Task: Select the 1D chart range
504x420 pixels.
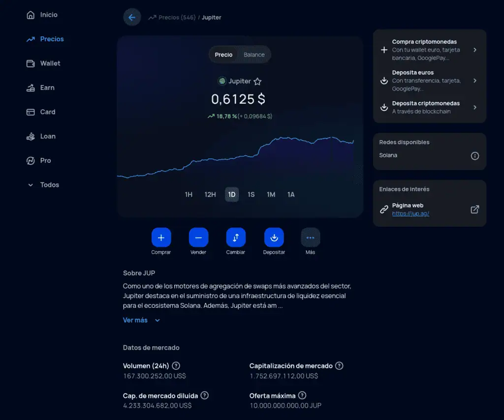Action: click(232, 195)
